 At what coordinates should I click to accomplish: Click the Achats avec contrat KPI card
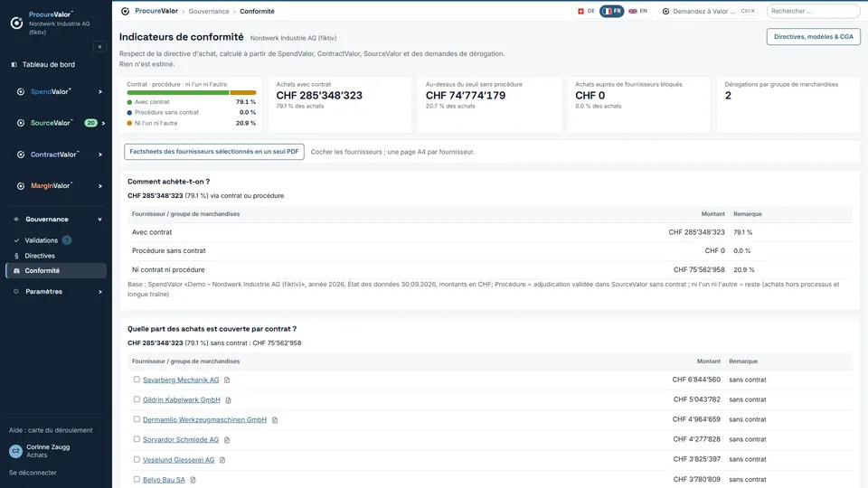click(x=340, y=105)
